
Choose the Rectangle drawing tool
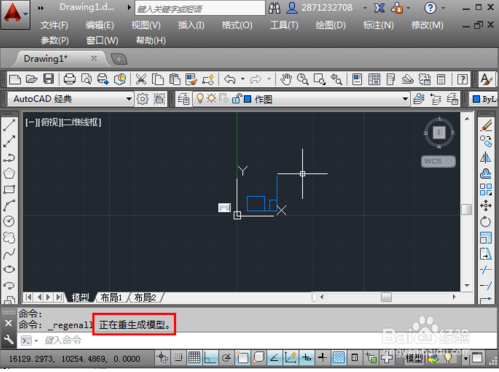pyautogui.click(x=9, y=189)
